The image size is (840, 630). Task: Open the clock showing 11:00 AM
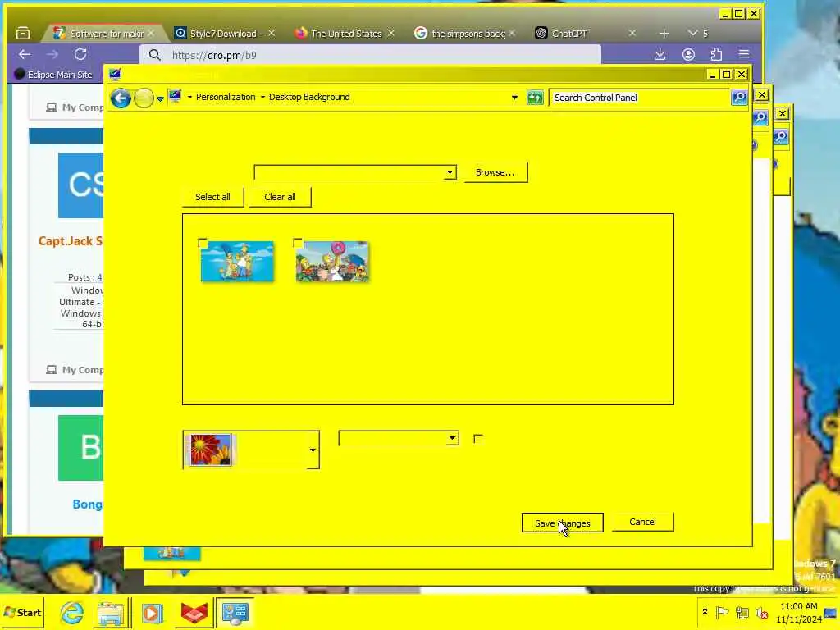click(799, 612)
